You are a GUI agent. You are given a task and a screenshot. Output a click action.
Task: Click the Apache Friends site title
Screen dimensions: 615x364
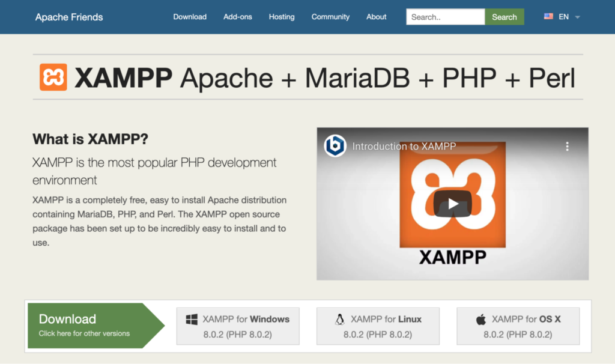coord(69,17)
